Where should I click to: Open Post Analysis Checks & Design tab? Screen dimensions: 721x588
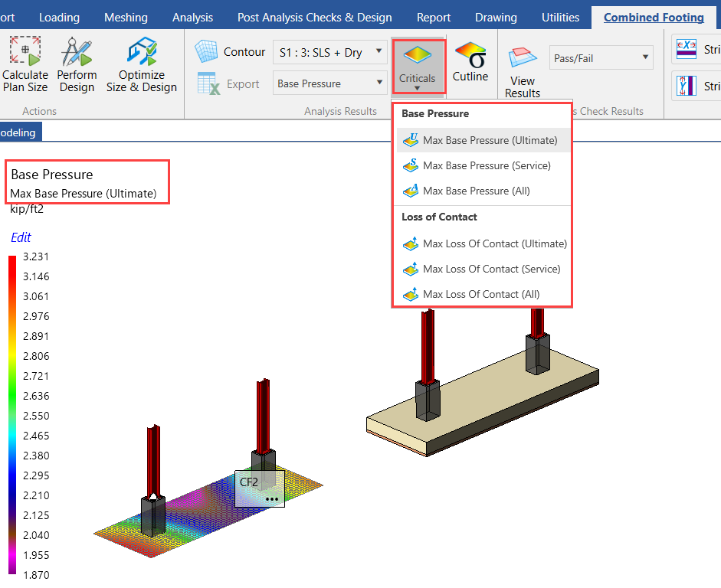(314, 18)
